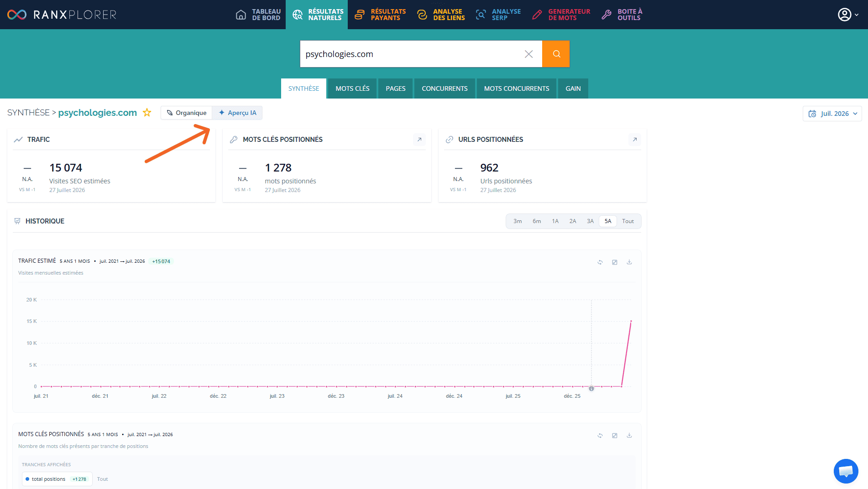Open Mots clés positionnés details arrow
Image resolution: width=868 pixels, height=489 pixels.
(419, 140)
